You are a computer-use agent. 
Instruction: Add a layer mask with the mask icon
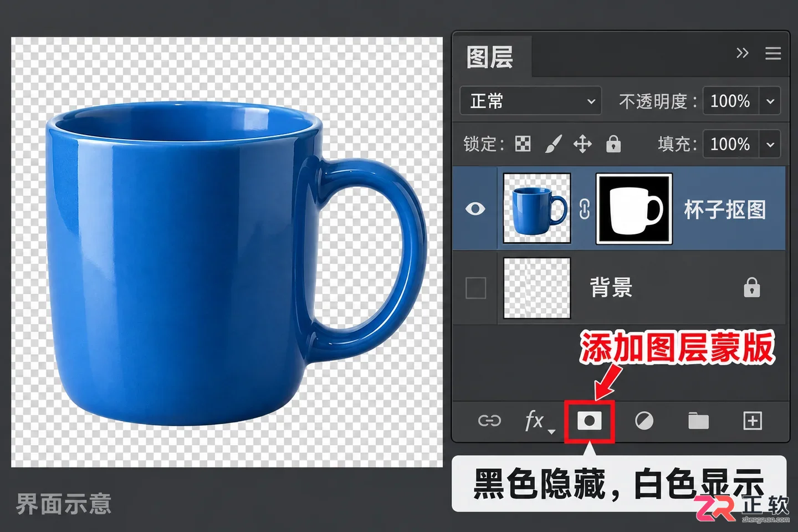(x=589, y=421)
